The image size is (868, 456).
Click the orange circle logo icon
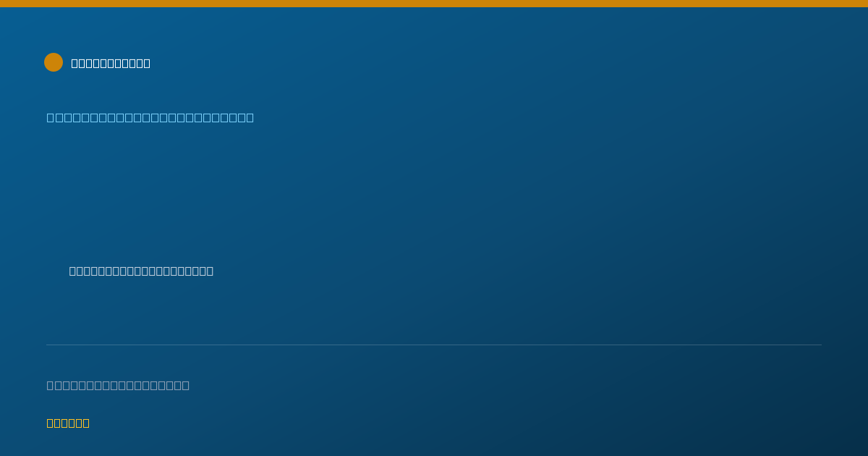click(54, 62)
